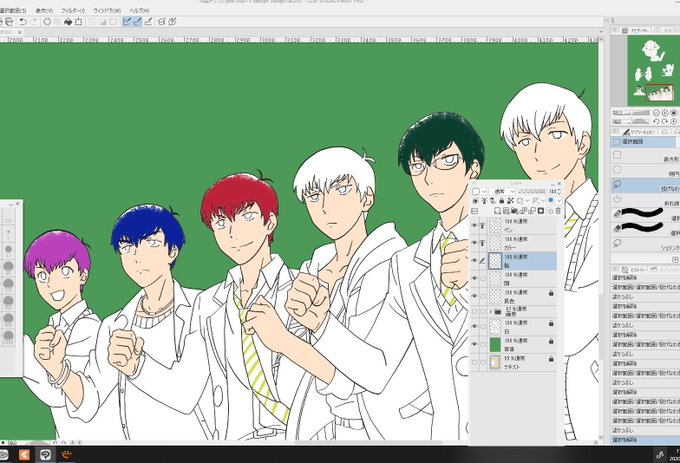Toggle Snap to Special Ruler icon

tap(137, 21)
